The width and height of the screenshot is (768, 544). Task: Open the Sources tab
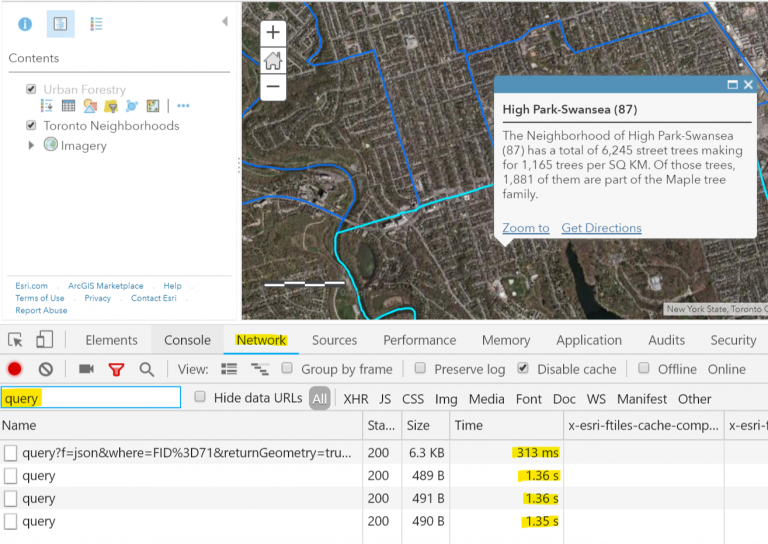334,340
